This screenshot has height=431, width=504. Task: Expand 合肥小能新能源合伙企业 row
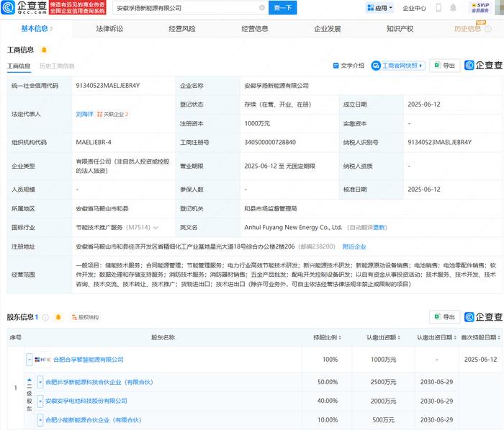(x=40, y=420)
